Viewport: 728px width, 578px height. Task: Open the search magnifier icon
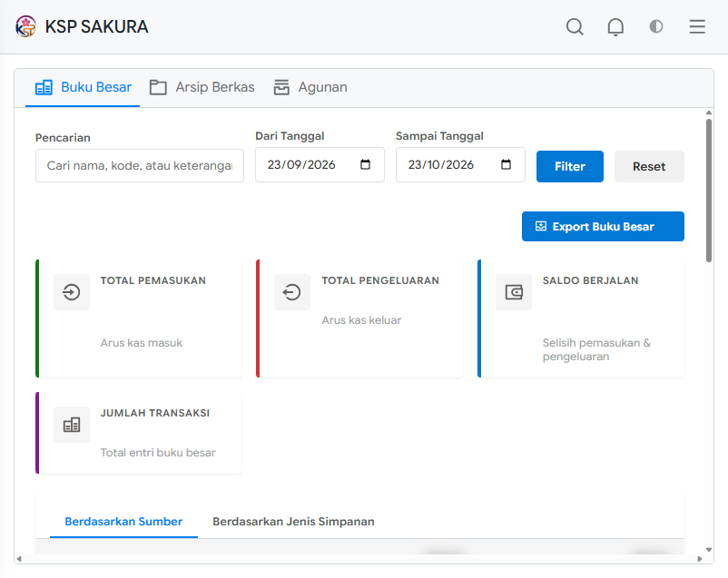(x=575, y=26)
